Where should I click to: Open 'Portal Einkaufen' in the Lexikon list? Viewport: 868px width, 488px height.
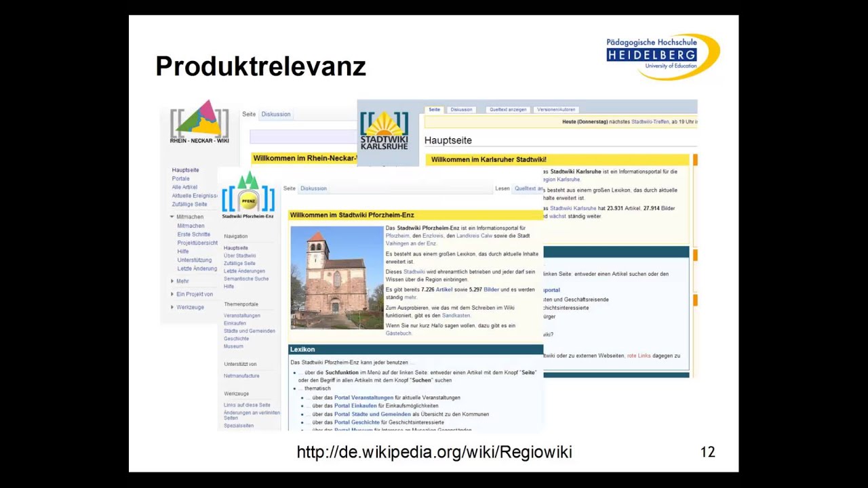(x=355, y=406)
